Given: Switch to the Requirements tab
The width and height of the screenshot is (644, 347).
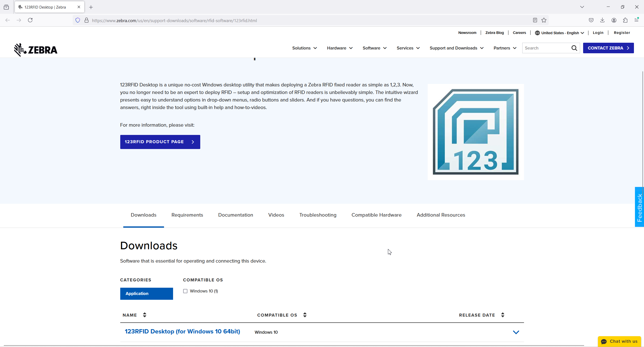Looking at the screenshot, I should point(187,215).
